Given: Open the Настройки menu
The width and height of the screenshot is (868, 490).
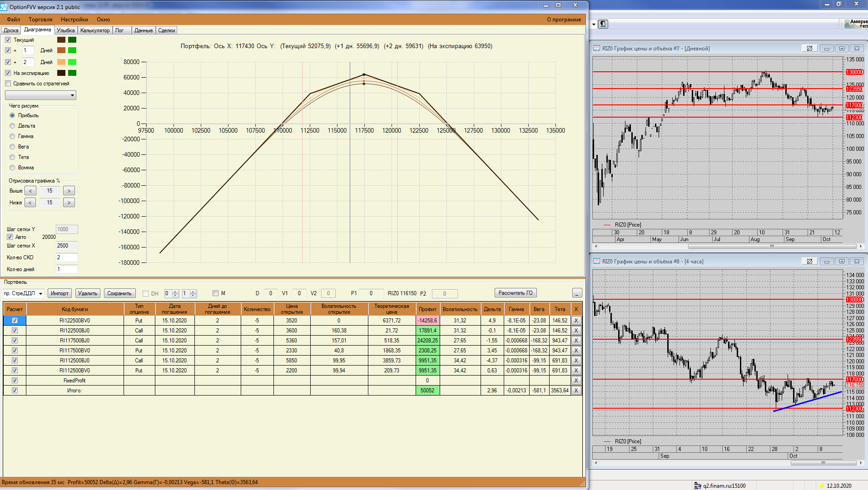Looking at the screenshot, I should pyautogui.click(x=74, y=20).
